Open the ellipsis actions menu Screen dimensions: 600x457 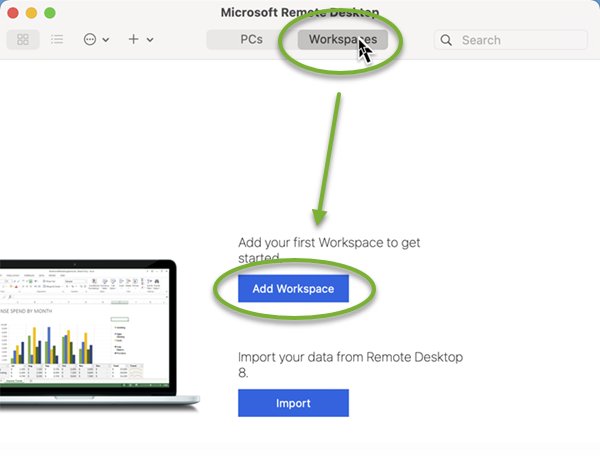point(90,39)
